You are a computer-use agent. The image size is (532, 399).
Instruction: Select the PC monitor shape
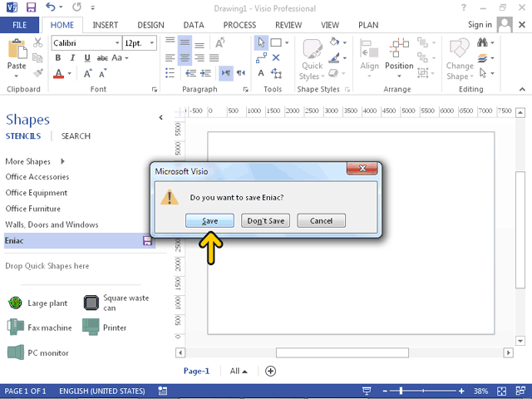click(15, 352)
